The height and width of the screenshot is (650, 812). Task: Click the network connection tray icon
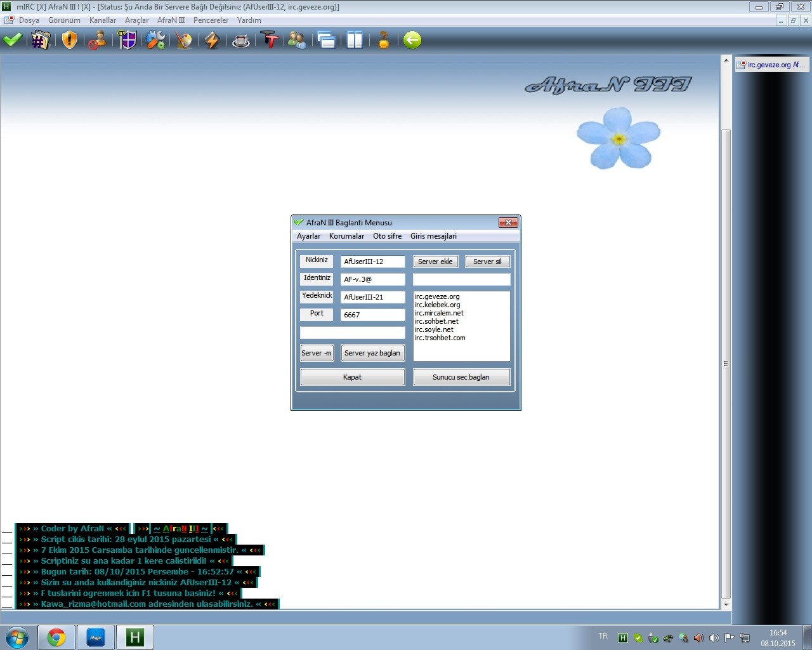[x=744, y=638]
